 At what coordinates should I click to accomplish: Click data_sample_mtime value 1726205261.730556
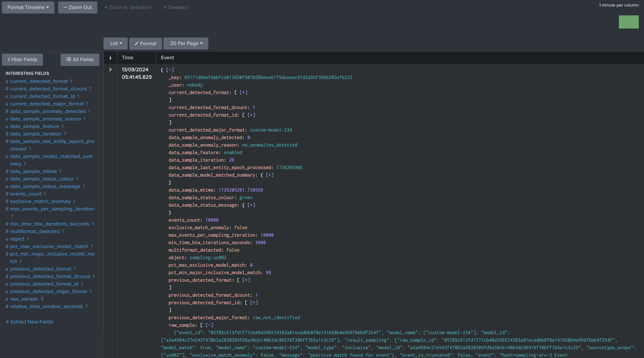[240, 190]
